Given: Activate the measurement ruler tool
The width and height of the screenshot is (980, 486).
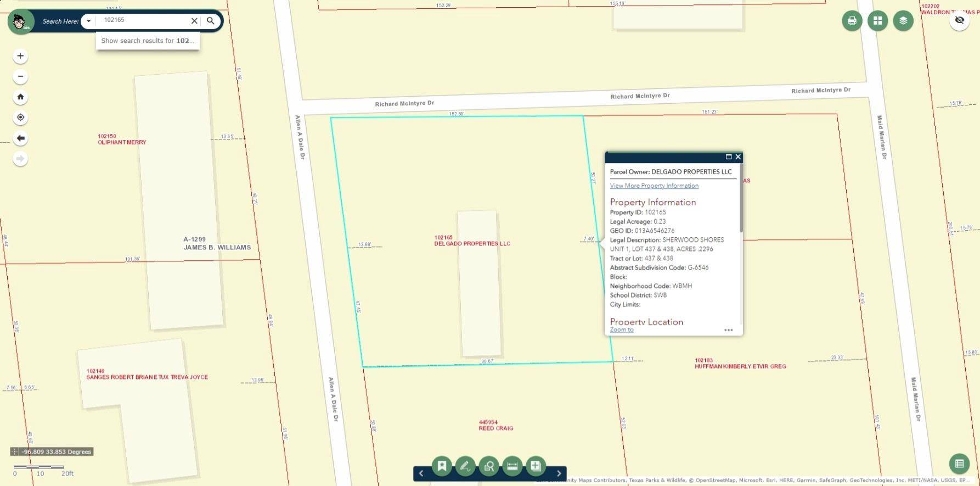Looking at the screenshot, I should pos(512,466).
